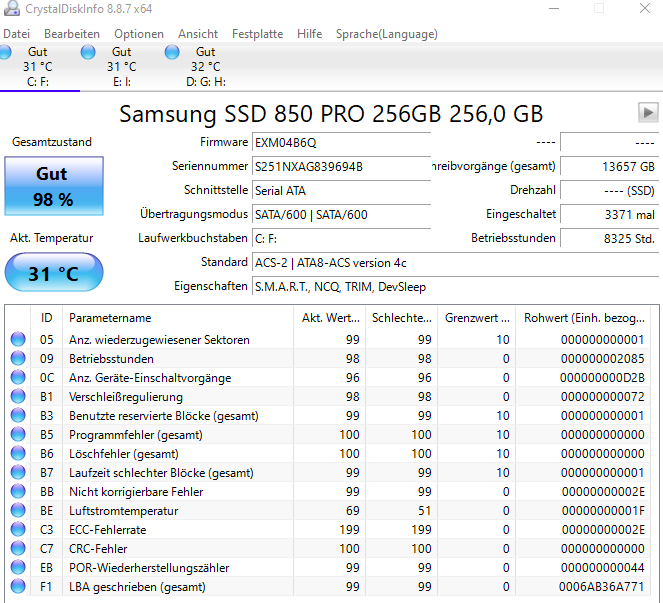Click the Gut 98 % health status button
The image size is (663, 603).
[54, 186]
